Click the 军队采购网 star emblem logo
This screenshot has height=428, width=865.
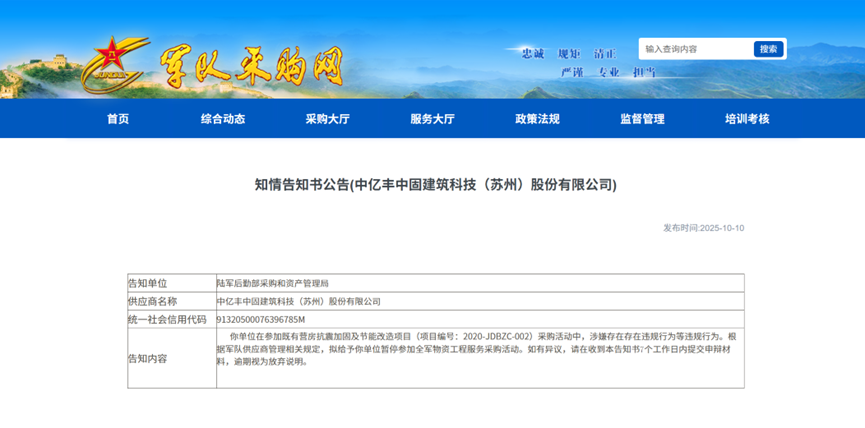tap(115, 64)
